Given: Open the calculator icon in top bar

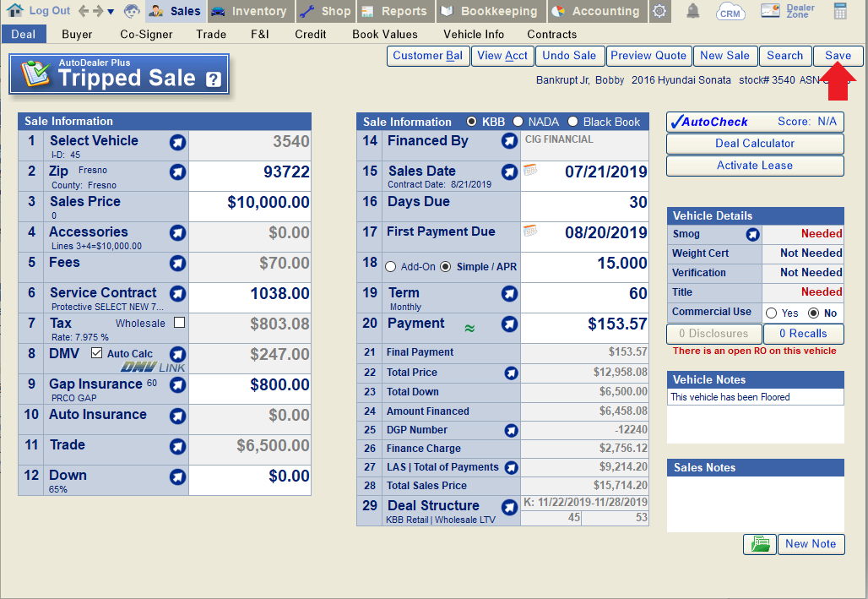Looking at the screenshot, I should click(840, 11).
